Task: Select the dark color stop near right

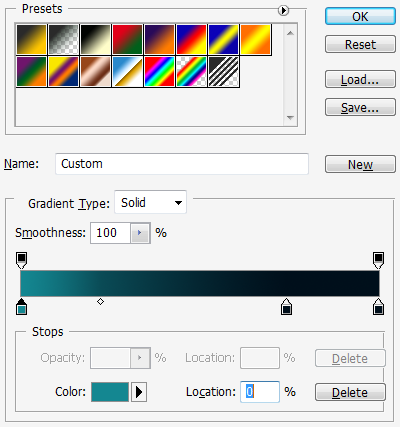Action: (286, 307)
